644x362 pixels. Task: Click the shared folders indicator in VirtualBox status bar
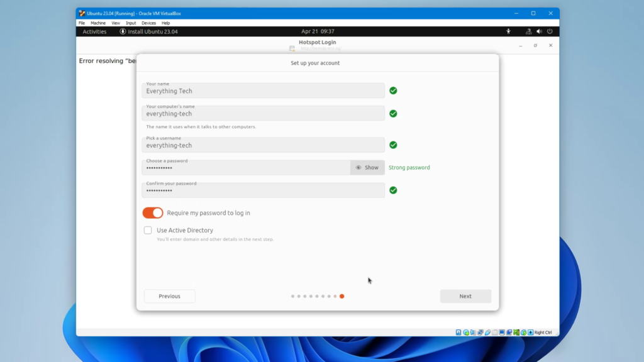(x=495, y=332)
